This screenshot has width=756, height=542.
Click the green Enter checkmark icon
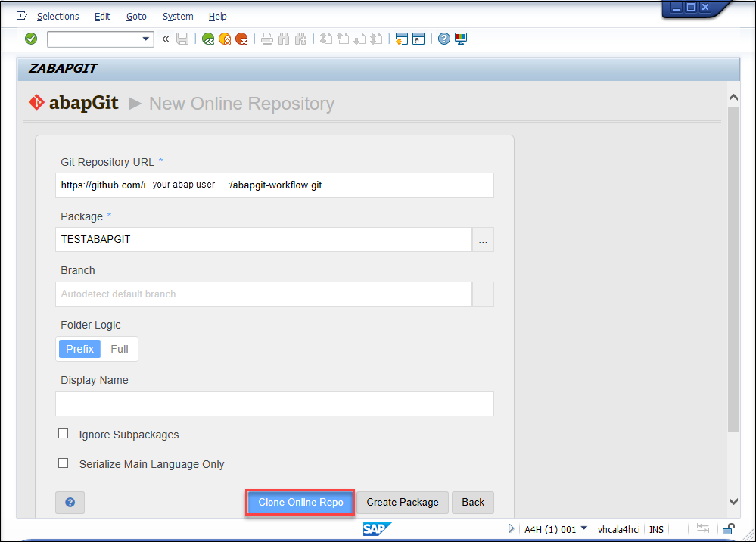click(31, 39)
